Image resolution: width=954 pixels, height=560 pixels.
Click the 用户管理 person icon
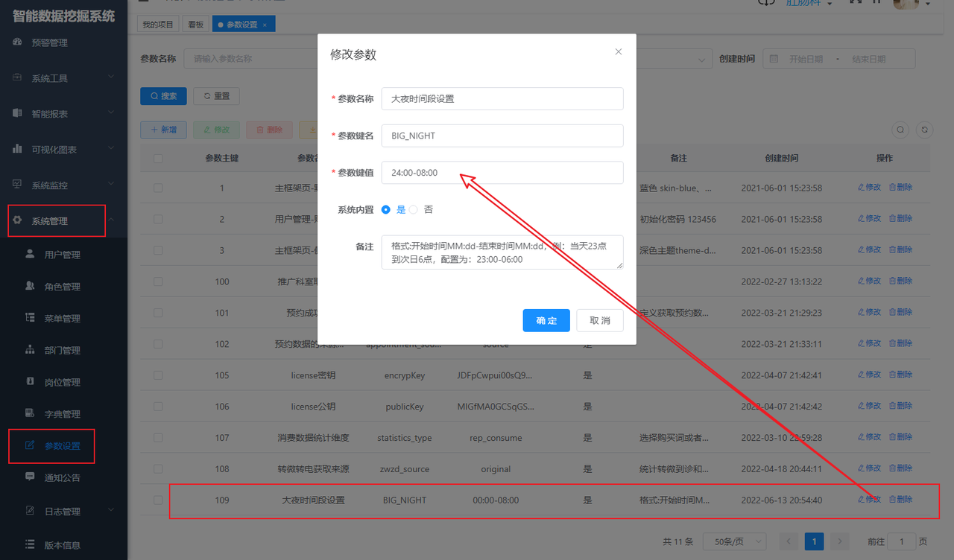[x=30, y=254]
